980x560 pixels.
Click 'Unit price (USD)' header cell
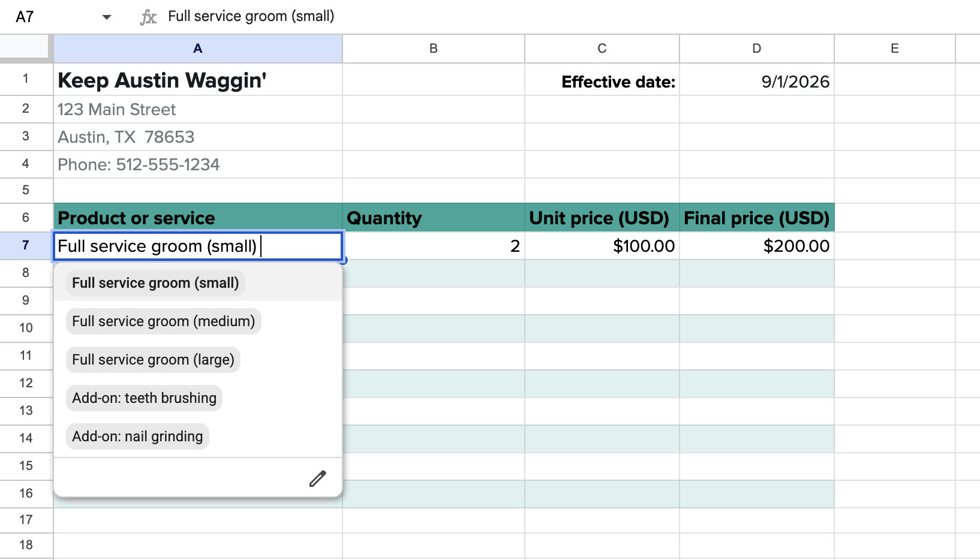[602, 218]
